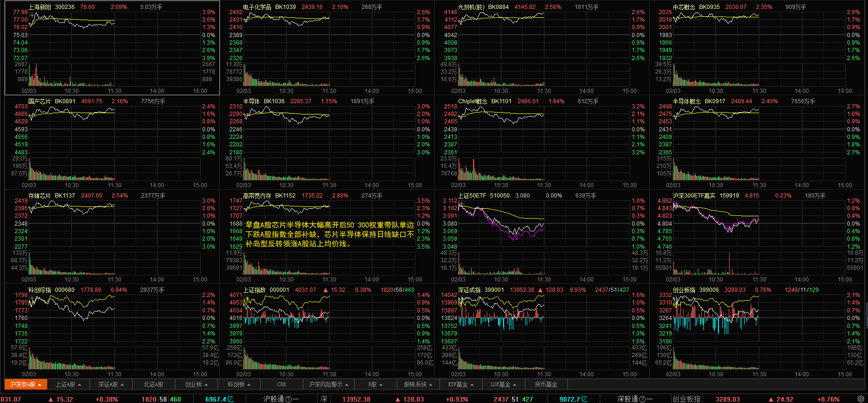Expand the 股转系统 tab arrow

click(431, 385)
